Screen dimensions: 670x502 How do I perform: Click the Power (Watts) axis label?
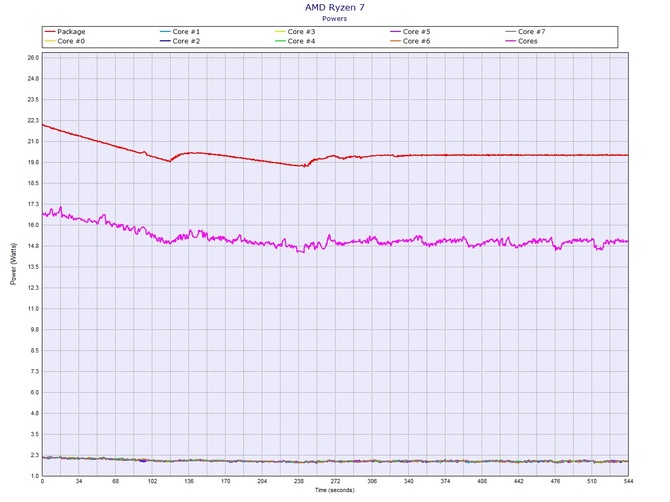(x=13, y=264)
